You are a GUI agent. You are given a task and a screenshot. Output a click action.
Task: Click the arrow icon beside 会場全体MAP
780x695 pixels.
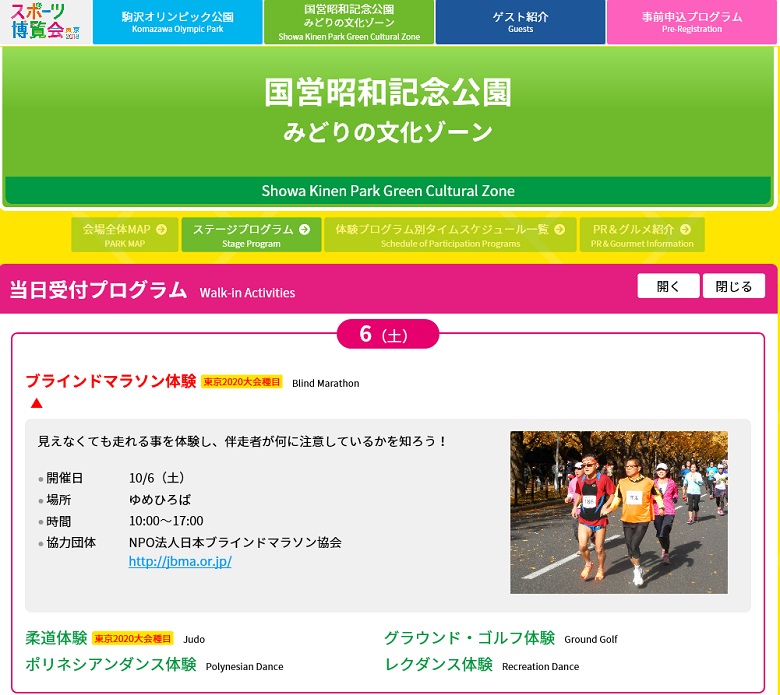(161, 229)
